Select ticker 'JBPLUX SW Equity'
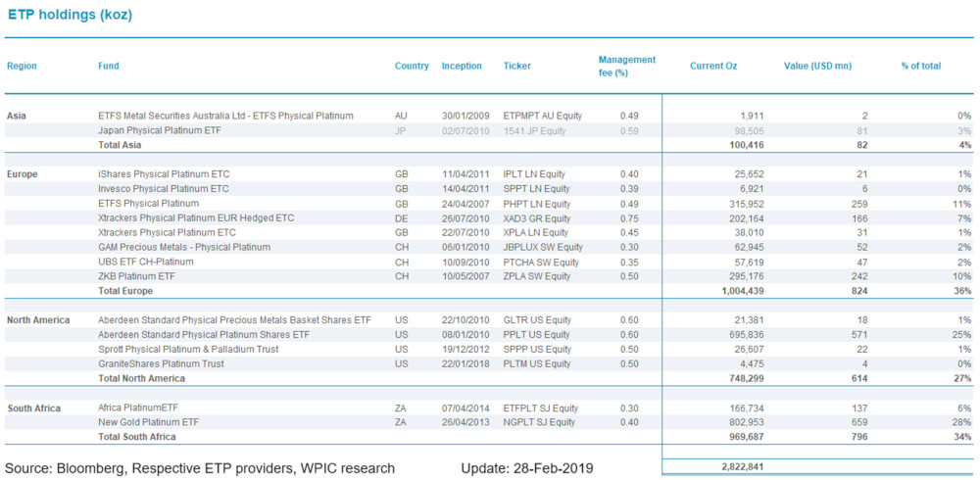The width and height of the screenshot is (980, 480). point(543,247)
